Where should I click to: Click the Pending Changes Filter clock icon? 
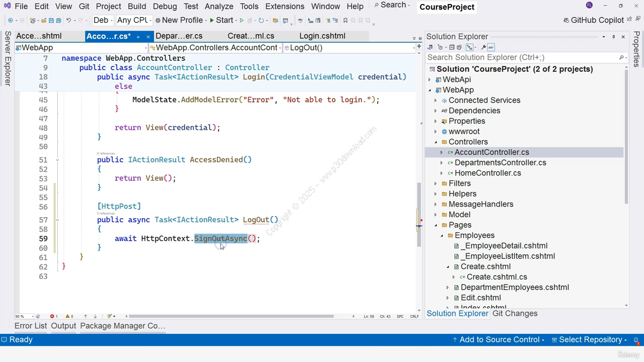440,47
